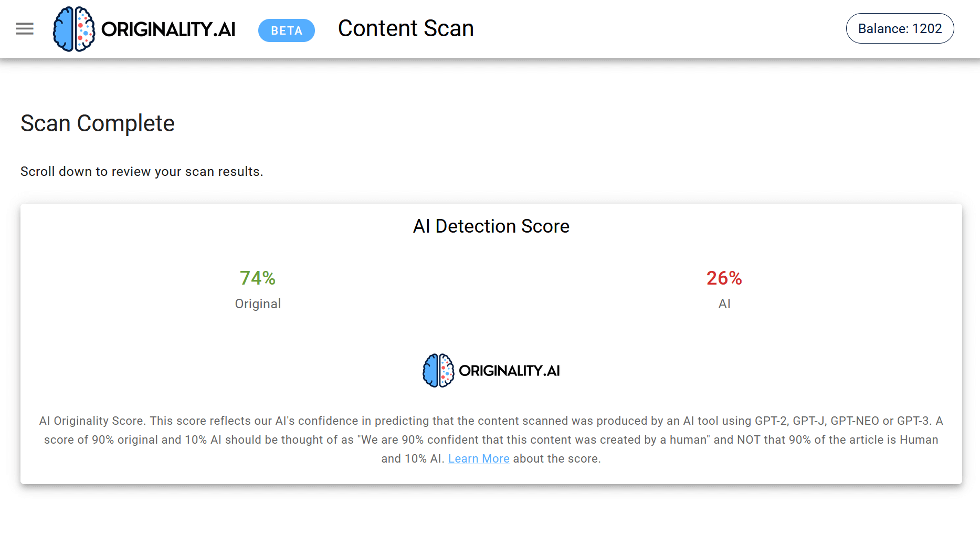This screenshot has height=555, width=980.
Task: Click the 74% original score
Action: coord(257,278)
